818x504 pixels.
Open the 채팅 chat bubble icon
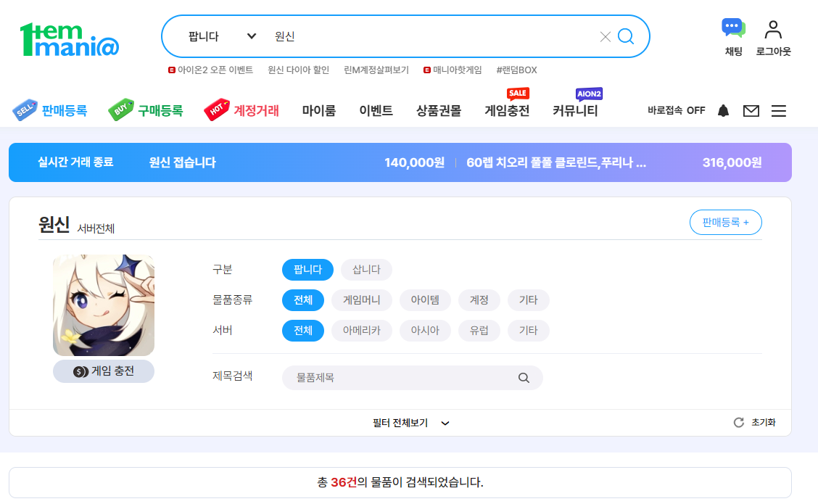point(733,28)
